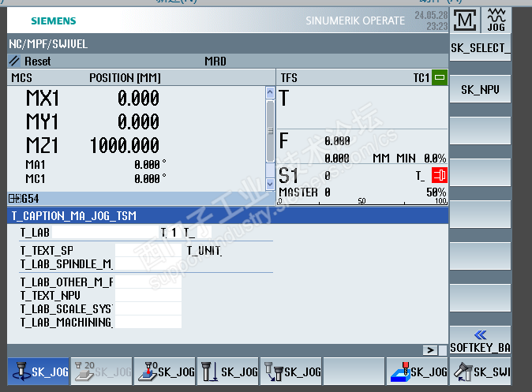This screenshot has width=532, height=392.
Task: Click the T_LAB_SPINDLE_M input field
Action: [148, 263]
